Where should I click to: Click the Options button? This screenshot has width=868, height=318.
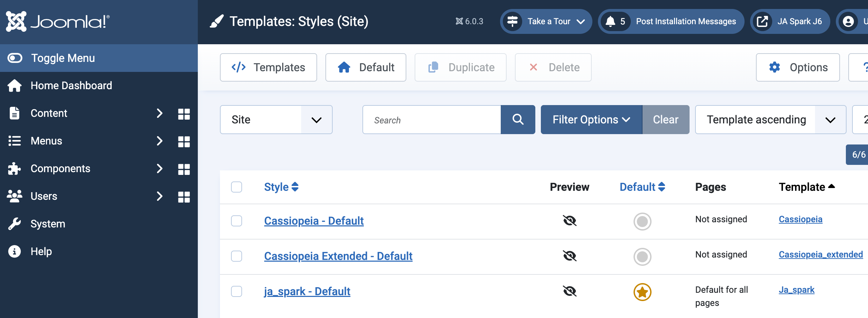pos(797,67)
